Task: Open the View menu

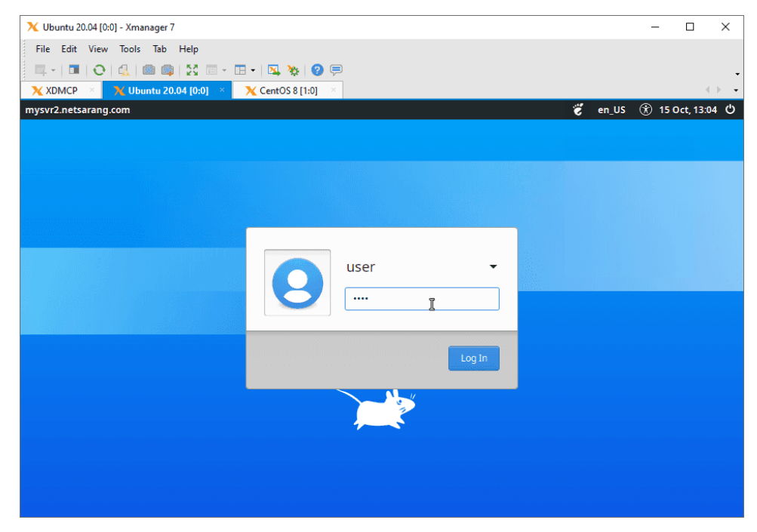Action: [98, 49]
